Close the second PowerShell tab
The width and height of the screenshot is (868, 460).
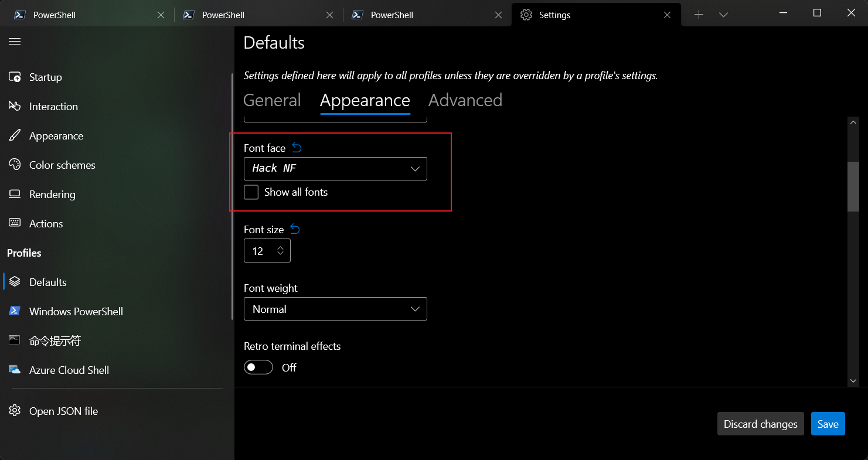click(329, 15)
